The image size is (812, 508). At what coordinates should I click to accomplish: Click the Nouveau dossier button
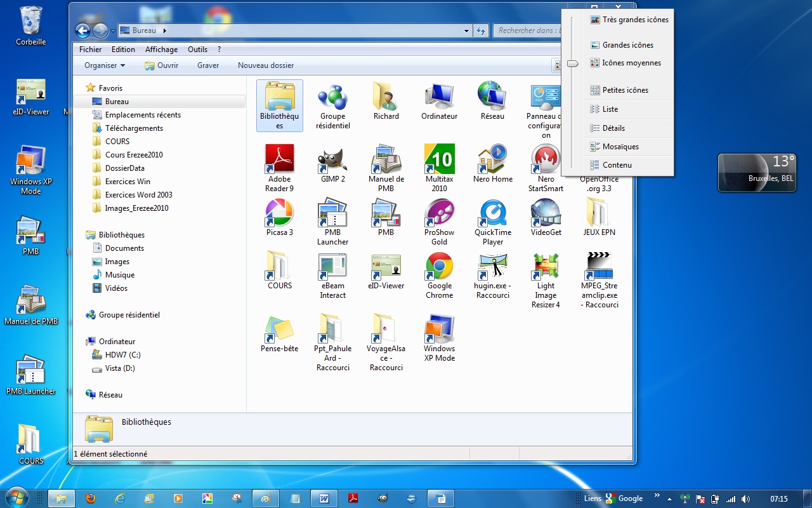coord(266,65)
